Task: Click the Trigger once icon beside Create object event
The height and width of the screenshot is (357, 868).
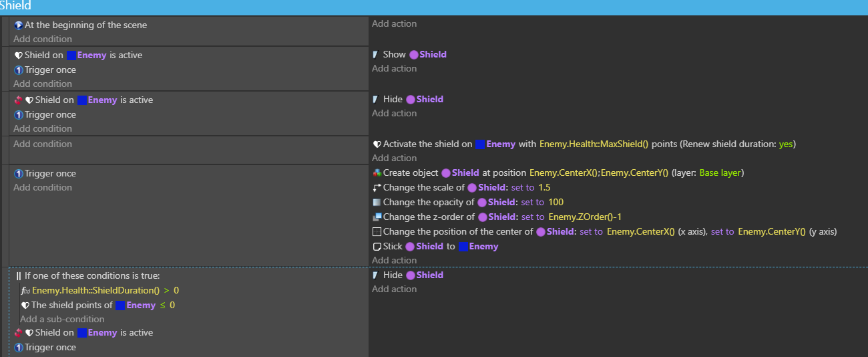Action: point(19,173)
